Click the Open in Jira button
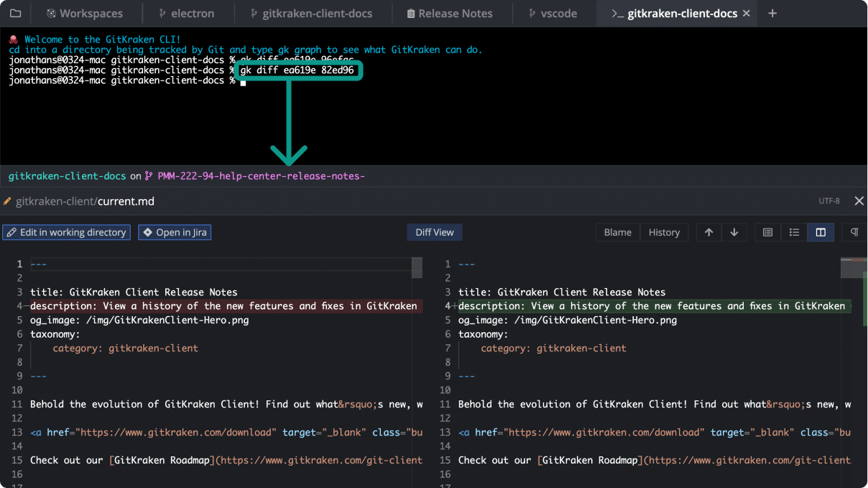 tap(175, 232)
